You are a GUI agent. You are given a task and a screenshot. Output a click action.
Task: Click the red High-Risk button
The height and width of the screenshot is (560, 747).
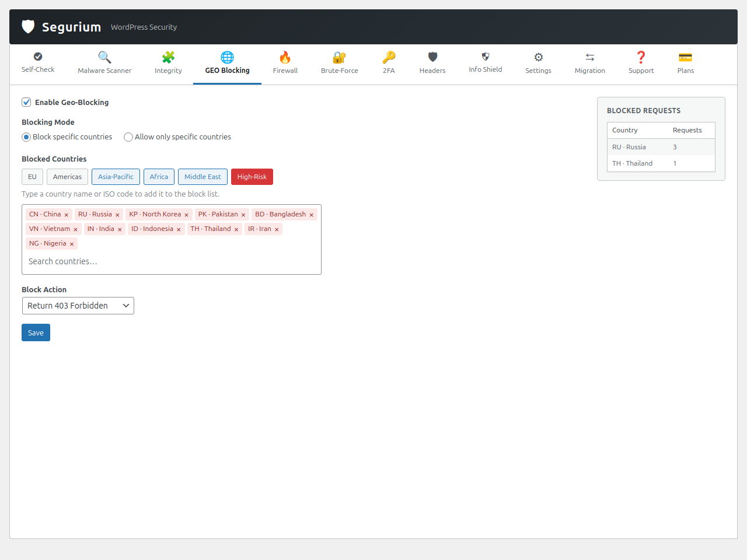click(252, 177)
